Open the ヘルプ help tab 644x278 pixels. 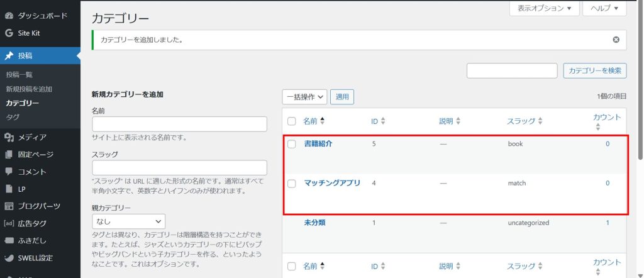pos(604,9)
